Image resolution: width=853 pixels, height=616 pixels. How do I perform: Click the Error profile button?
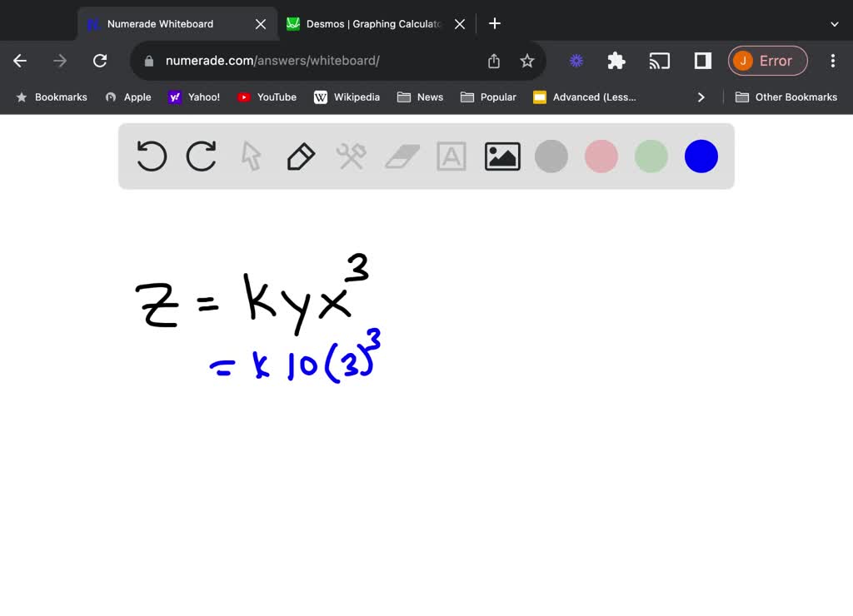click(x=767, y=60)
